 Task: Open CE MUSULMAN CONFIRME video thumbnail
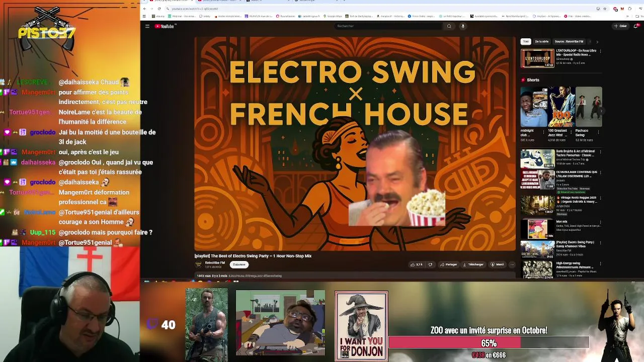pos(537,179)
